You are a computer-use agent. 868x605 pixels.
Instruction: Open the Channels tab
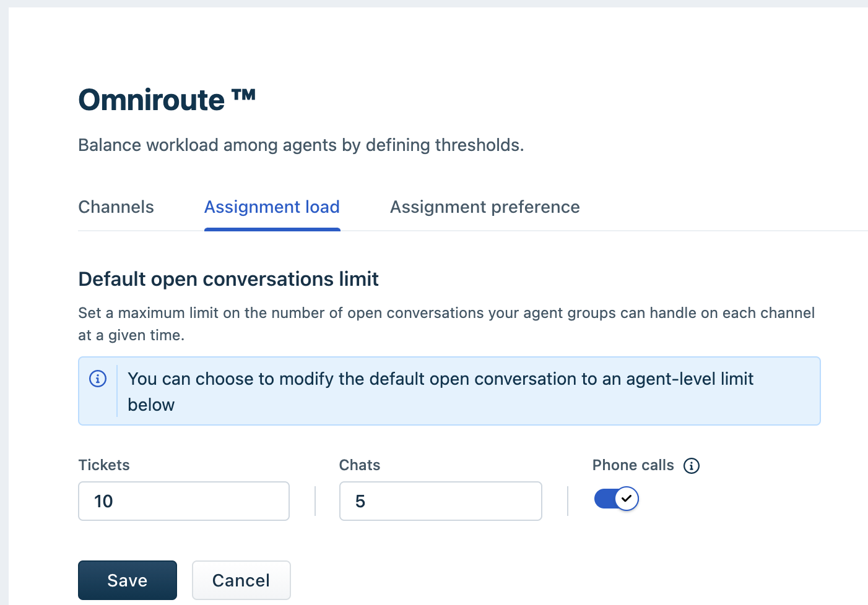click(116, 207)
